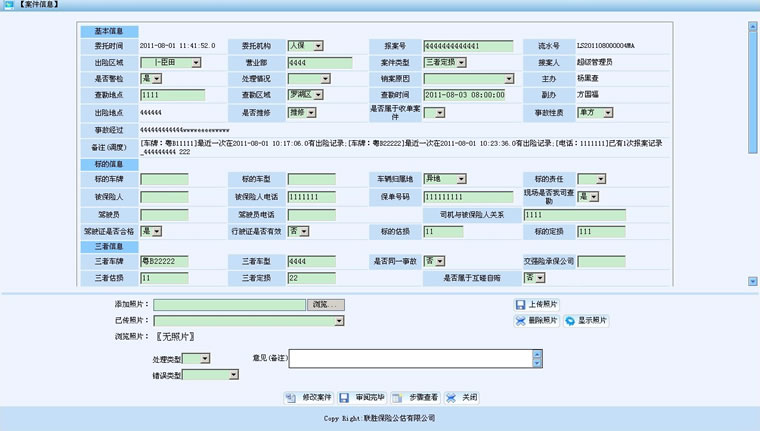Click the 案件信息 window icon in title bar
760x431 pixels.
pyautogui.click(x=8, y=5)
